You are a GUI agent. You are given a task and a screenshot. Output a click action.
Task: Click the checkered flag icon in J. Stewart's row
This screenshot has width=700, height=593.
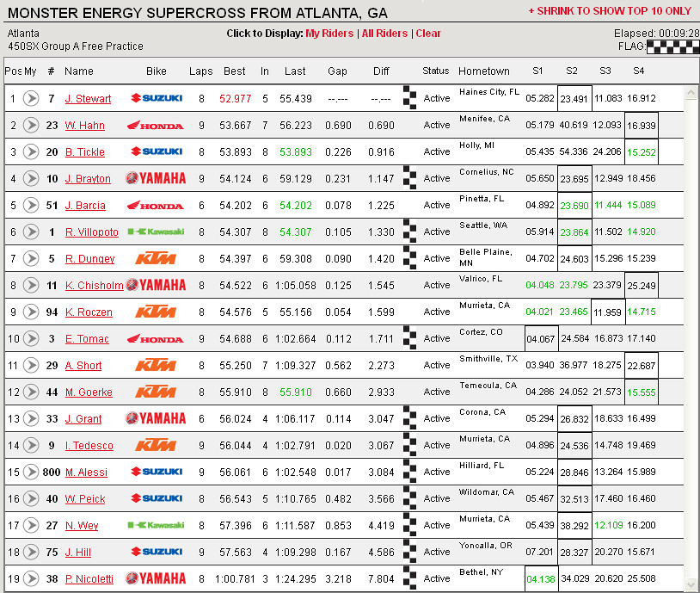409,97
